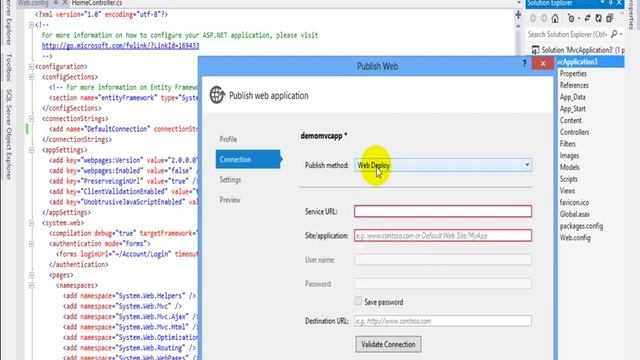This screenshot has width=640, height=360.
Task: Click the search magnifier icon in Solution Explorer
Action: point(614,34)
